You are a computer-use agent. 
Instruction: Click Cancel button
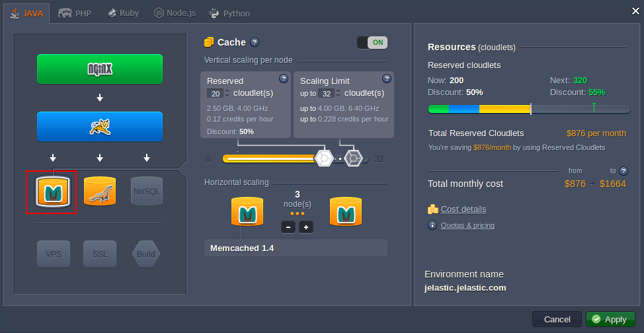(557, 319)
